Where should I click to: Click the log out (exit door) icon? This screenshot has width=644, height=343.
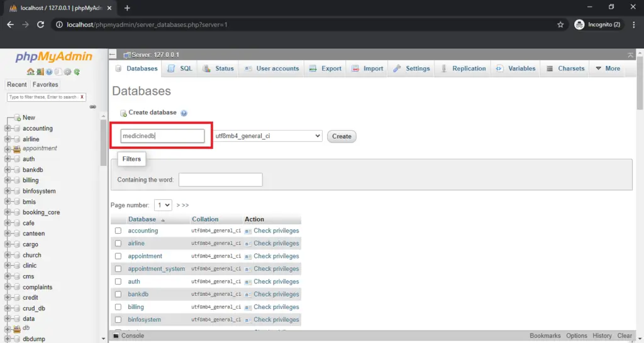(40, 72)
